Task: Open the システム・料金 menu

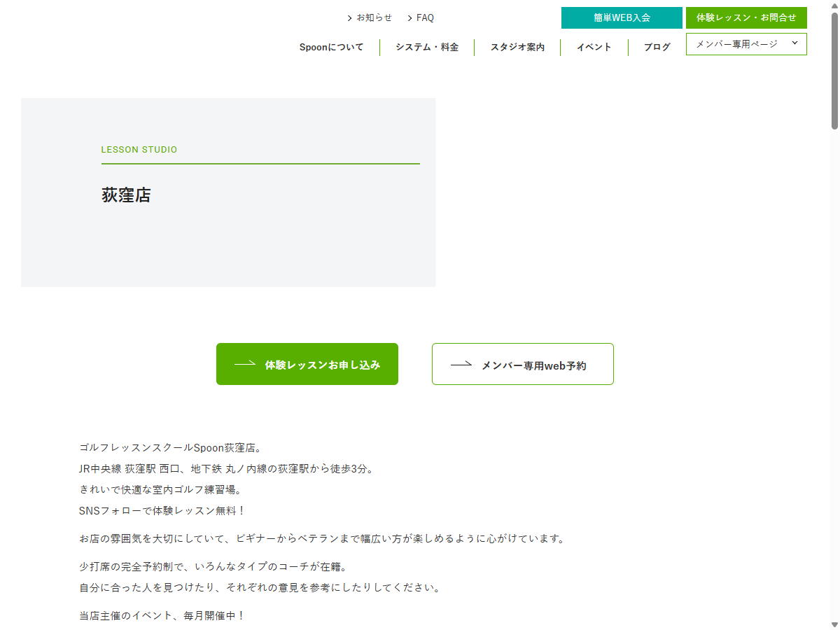Action: pyautogui.click(x=427, y=48)
